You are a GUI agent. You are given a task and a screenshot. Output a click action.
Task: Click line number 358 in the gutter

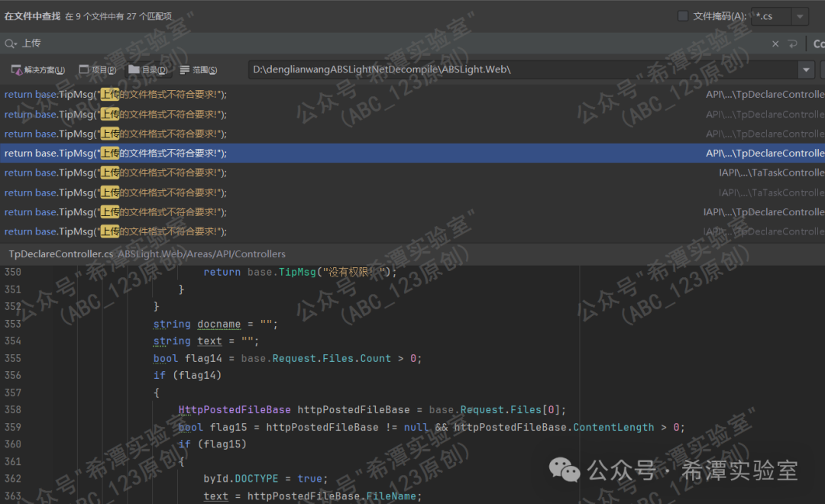pyautogui.click(x=13, y=410)
